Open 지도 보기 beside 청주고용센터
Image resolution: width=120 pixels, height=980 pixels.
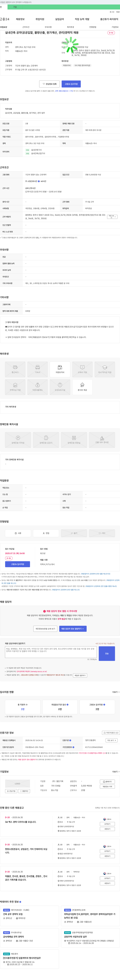[x=112, y=740]
